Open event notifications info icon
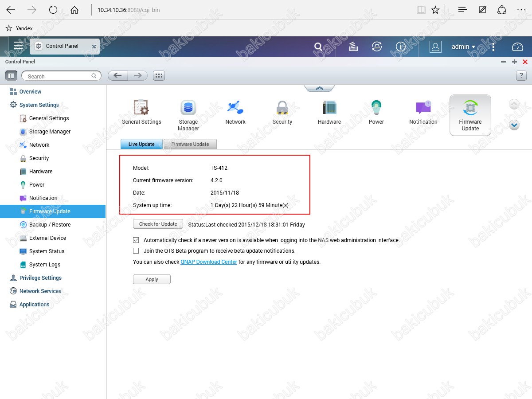Screen dimensions: 532x399 pos(401,47)
